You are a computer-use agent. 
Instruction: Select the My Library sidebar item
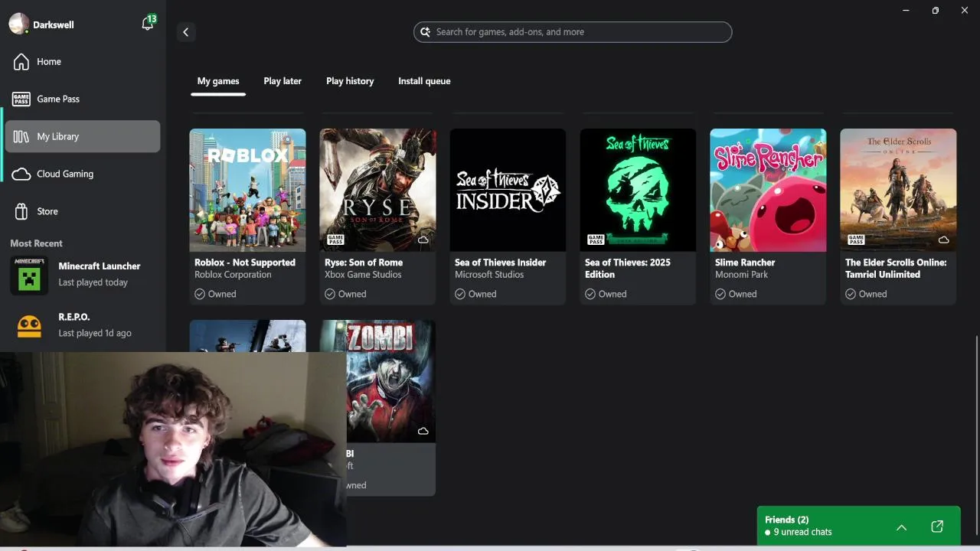point(83,136)
